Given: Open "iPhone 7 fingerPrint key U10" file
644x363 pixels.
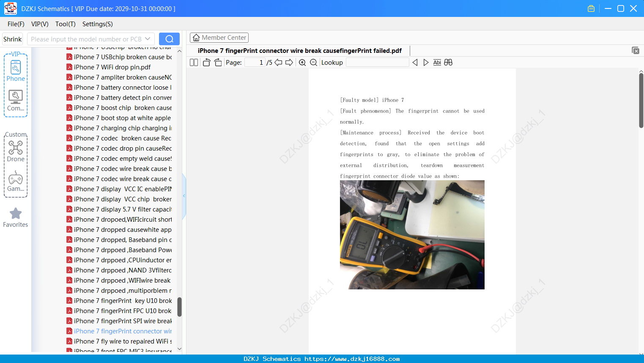Looking at the screenshot, I should (119, 301).
